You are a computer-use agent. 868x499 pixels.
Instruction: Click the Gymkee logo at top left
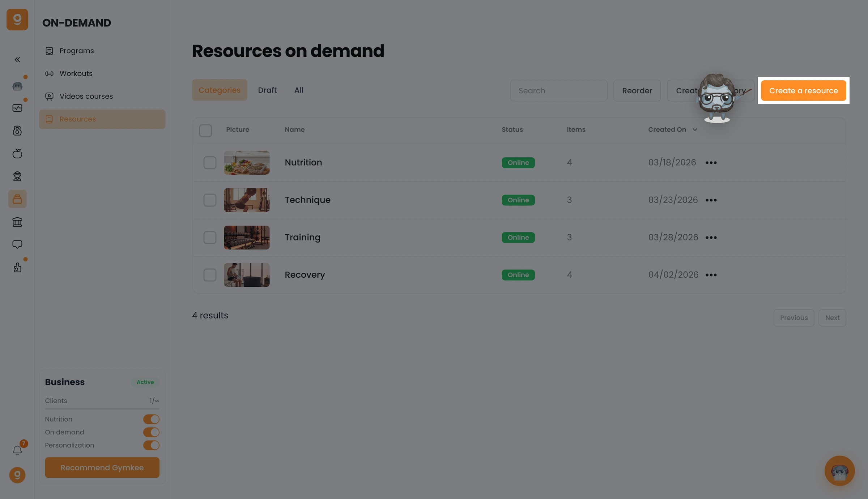pos(17,20)
